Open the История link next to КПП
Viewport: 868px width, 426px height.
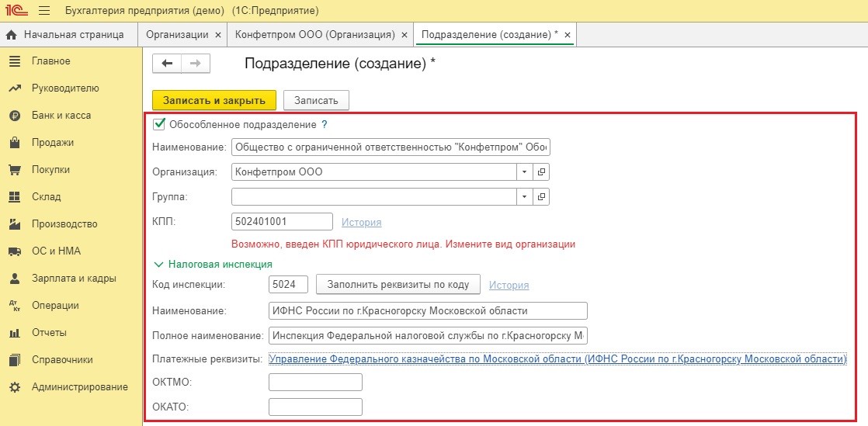coord(361,223)
